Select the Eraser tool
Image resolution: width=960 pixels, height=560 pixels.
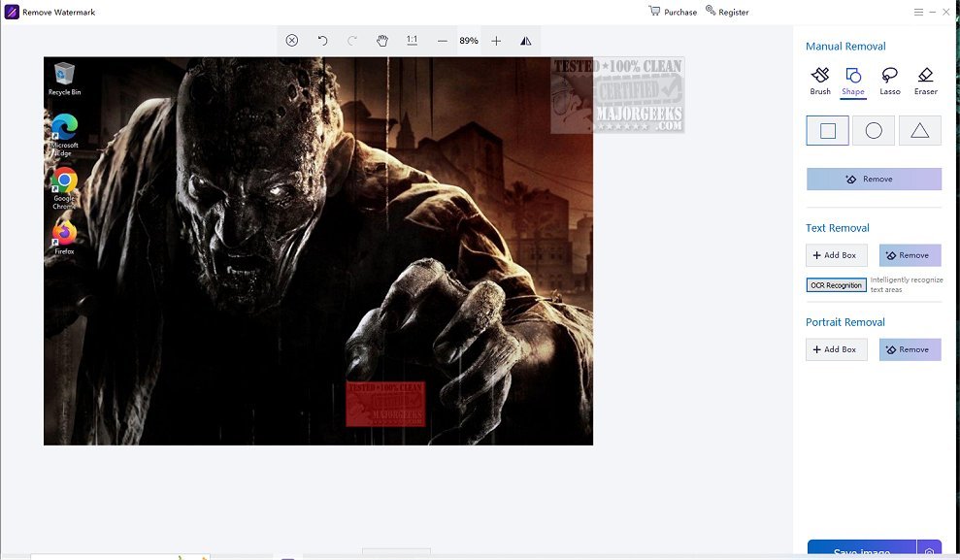pos(926,81)
